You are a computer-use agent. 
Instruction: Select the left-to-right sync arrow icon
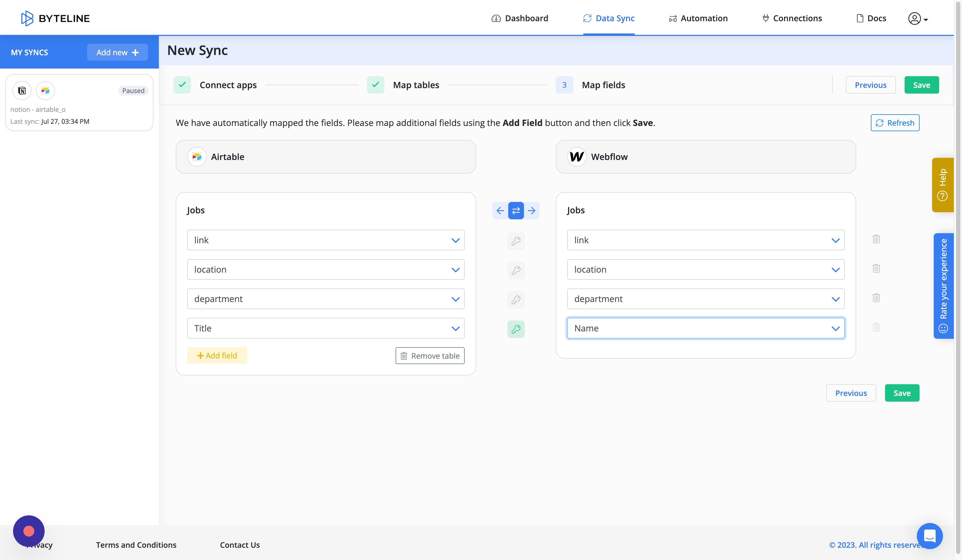(x=532, y=210)
